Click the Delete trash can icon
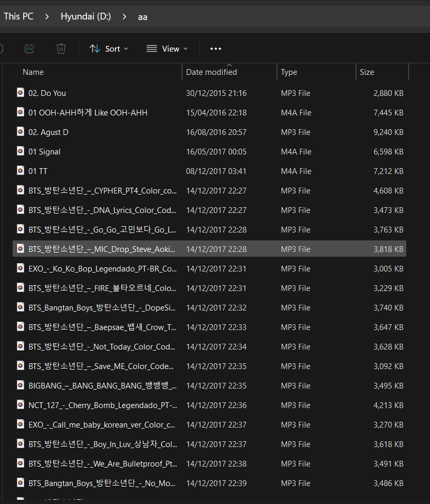430x504 pixels. pyautogui.click(x=61, y=49)
